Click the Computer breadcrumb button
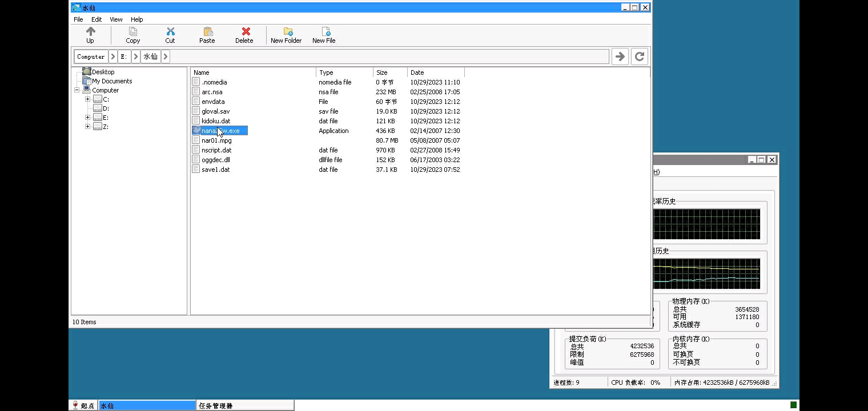868x411 pixels. 91,57
